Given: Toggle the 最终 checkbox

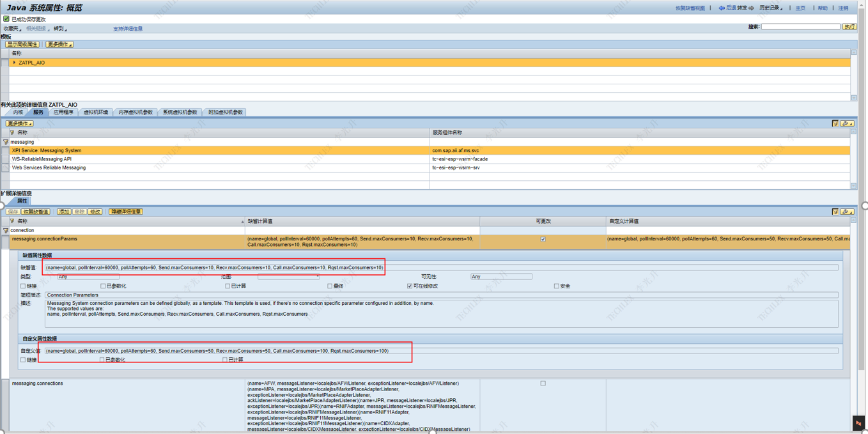Looking at the screenshot, I should (330, 286).
